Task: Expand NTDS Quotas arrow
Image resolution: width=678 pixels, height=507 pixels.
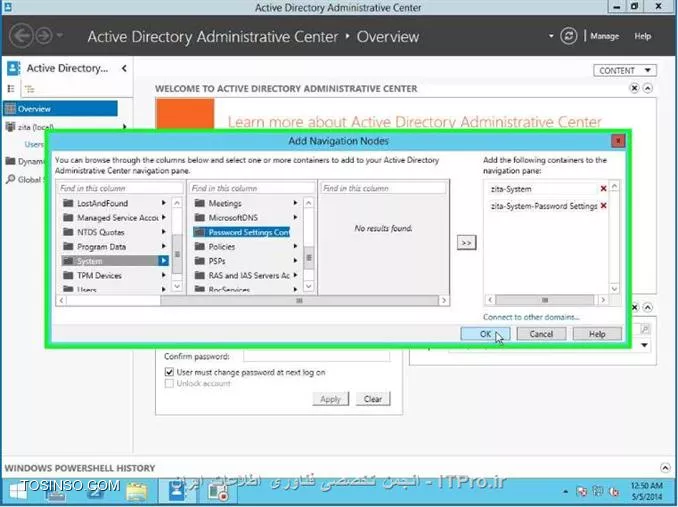Action: [164, 232]
